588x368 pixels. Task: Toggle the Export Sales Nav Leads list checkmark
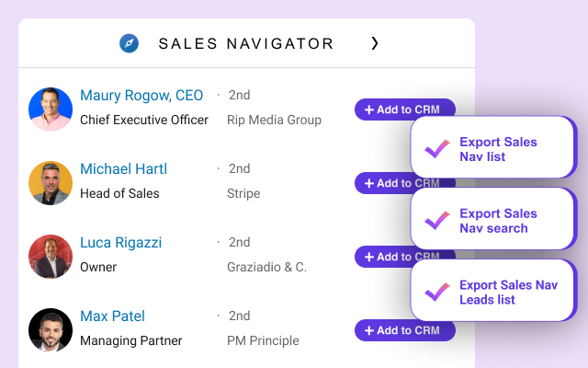(436, 292)
